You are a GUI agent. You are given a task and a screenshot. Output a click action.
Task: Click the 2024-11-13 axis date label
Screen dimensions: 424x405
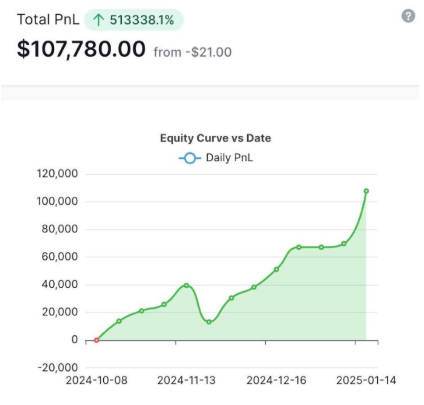coord(187,380)
